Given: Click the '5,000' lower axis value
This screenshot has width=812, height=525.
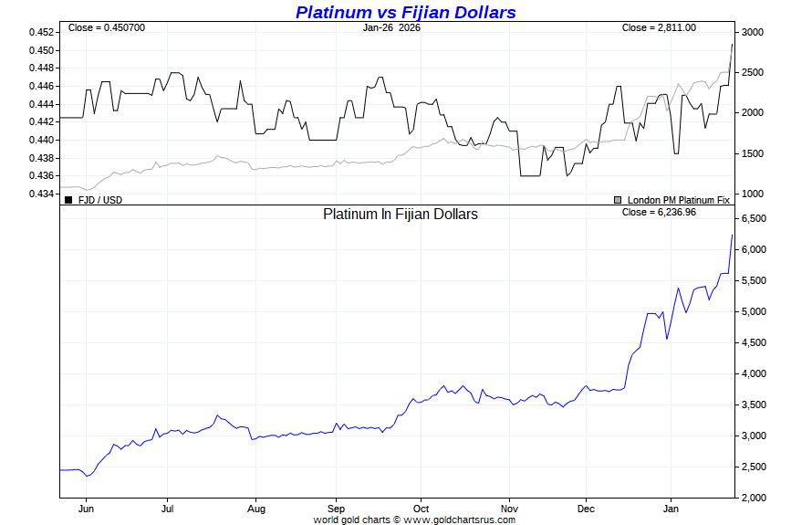Looking at the screenshot, I should pyautogui.click(x=754, y=312).
